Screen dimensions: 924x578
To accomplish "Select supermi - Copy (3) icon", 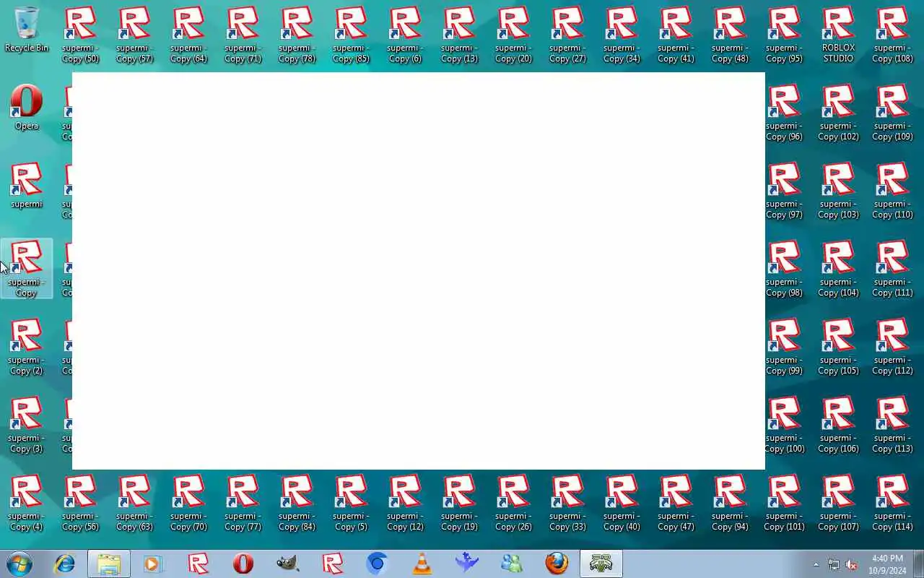I will coord(27,425).
